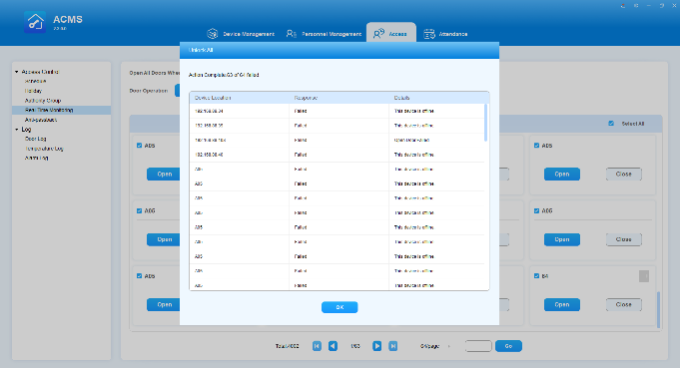Uncheck the A06 door checkbox on right
The width and height of the screenshot is (680, 368).
[536, 211]
